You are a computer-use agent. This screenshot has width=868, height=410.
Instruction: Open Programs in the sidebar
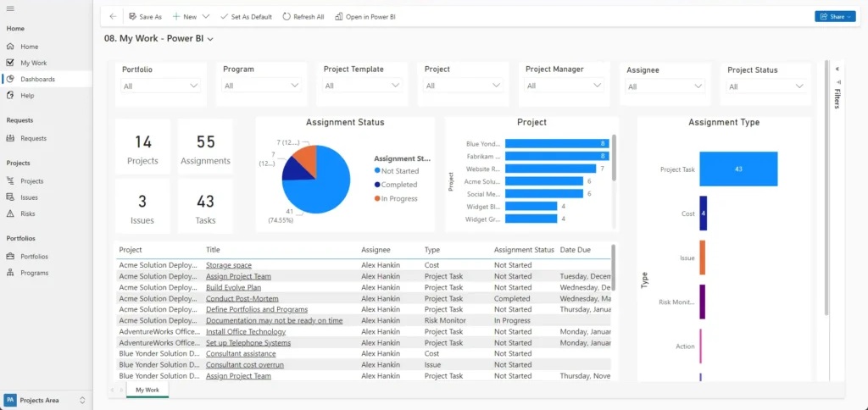34,273
